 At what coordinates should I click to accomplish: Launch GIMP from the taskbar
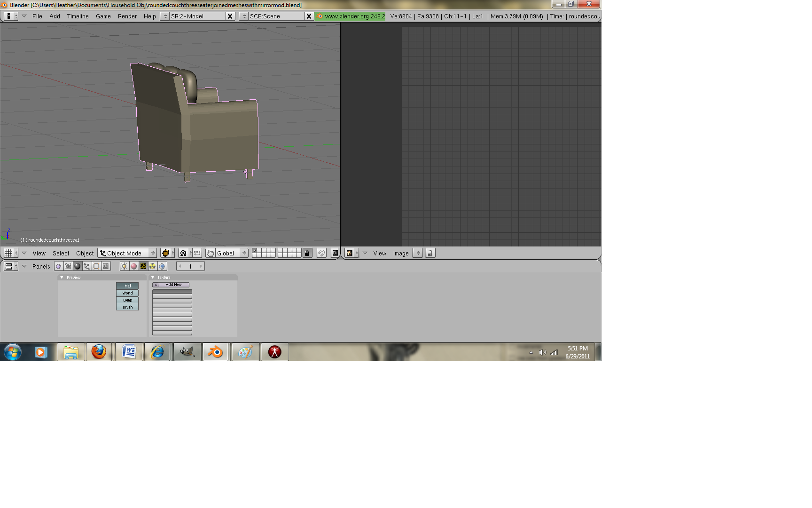187,352
